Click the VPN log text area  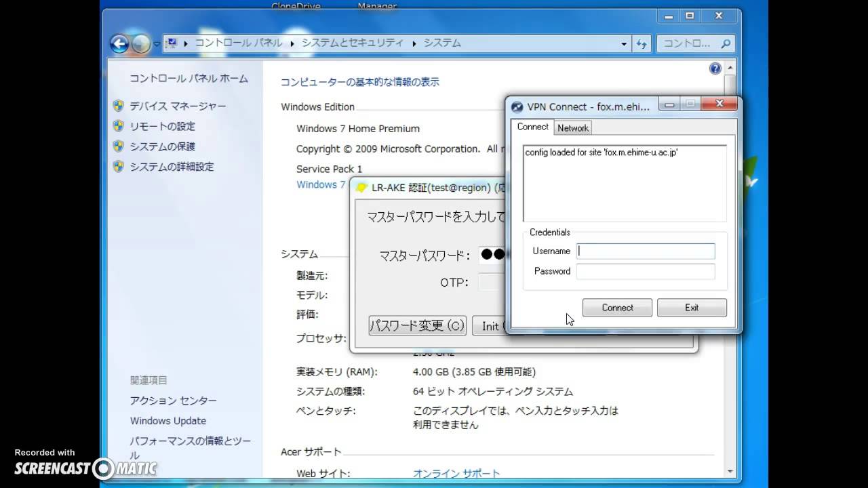(x=625, y=183)
